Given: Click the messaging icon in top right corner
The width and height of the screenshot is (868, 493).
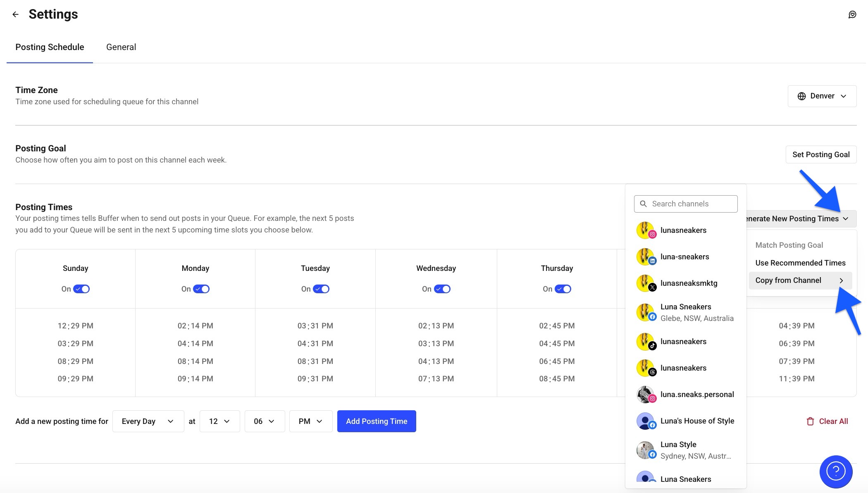Looking at the screenshot, I should (852, 14).
